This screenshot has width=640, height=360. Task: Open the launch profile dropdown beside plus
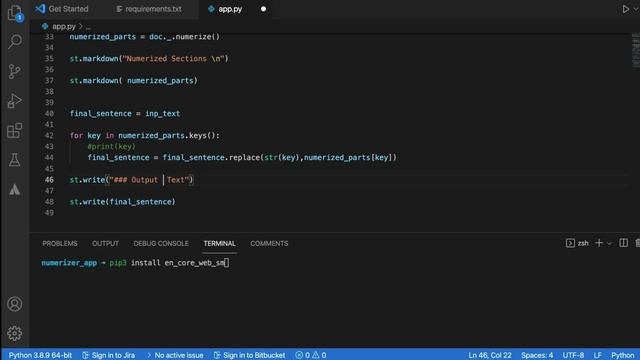609,244
